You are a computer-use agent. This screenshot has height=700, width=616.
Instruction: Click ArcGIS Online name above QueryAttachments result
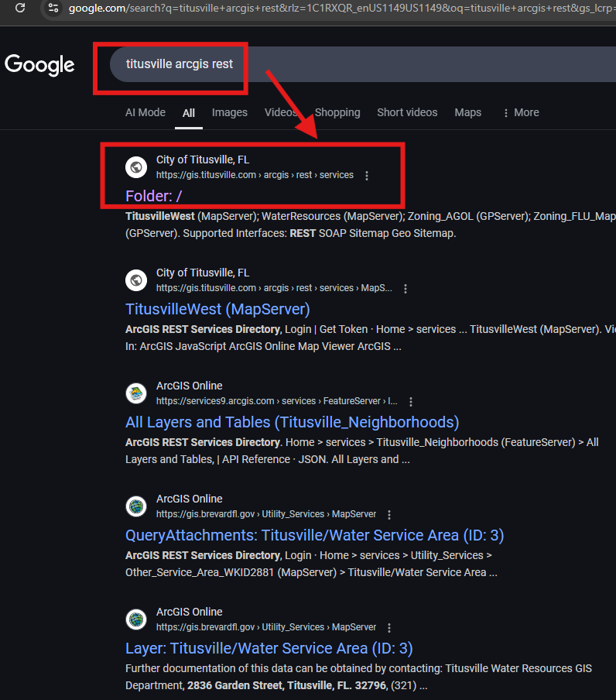189,499
